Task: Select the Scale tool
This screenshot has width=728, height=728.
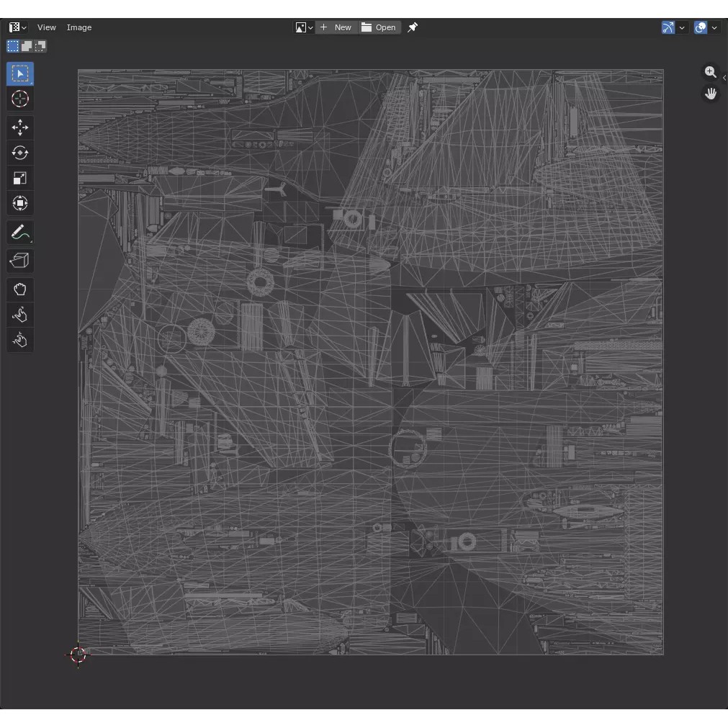Action: tap(20, 178)
